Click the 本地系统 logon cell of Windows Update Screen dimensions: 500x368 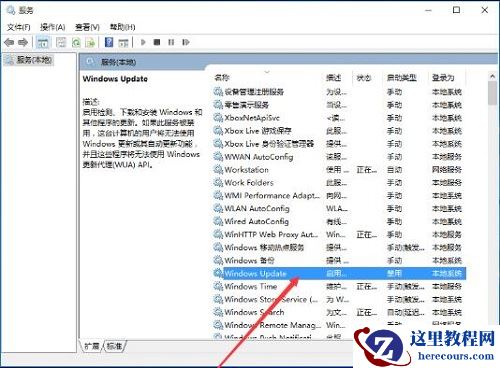point(447,273)
